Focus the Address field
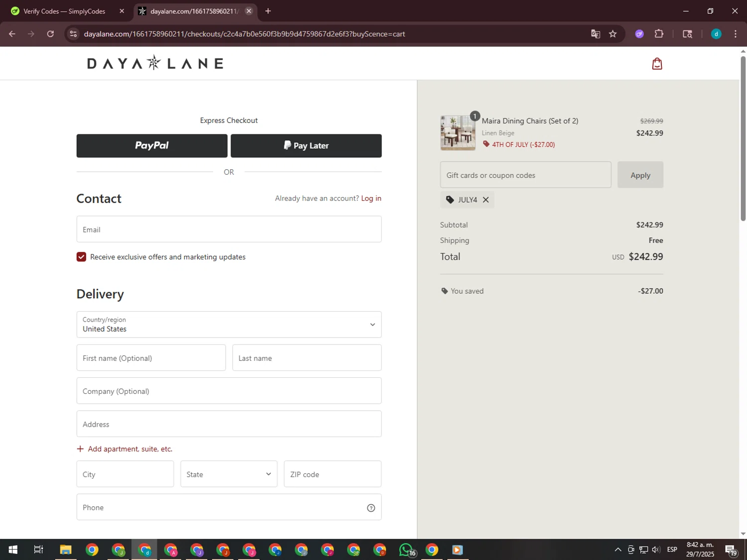 pos(229,424)
